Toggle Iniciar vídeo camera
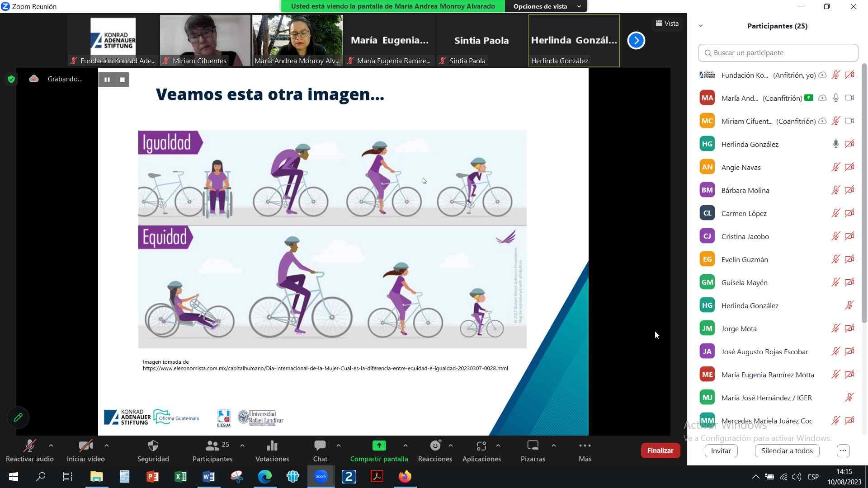 coord(85,446)
